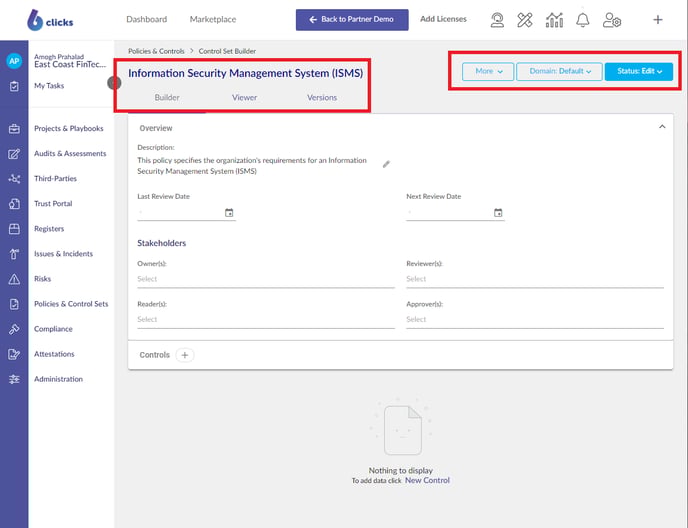
Task: Click the Administration sliders icon
Action: click(14, 379)
